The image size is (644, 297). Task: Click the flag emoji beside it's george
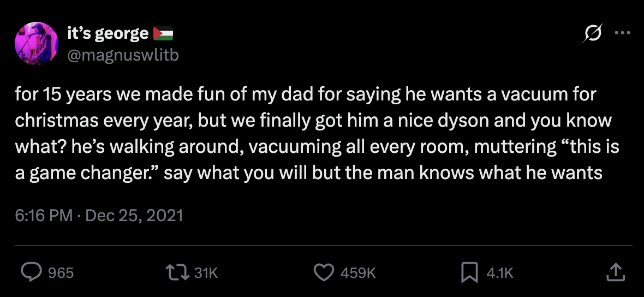coord(163,34)
